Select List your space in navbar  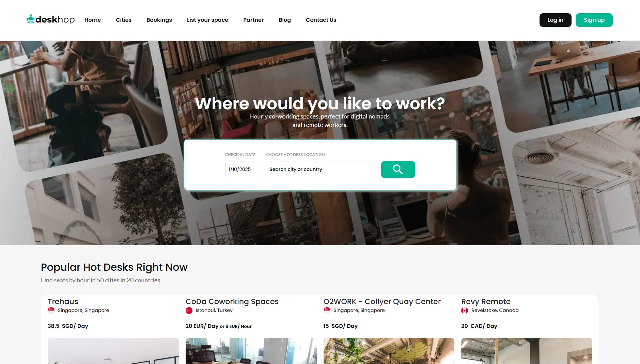(207, 20)
